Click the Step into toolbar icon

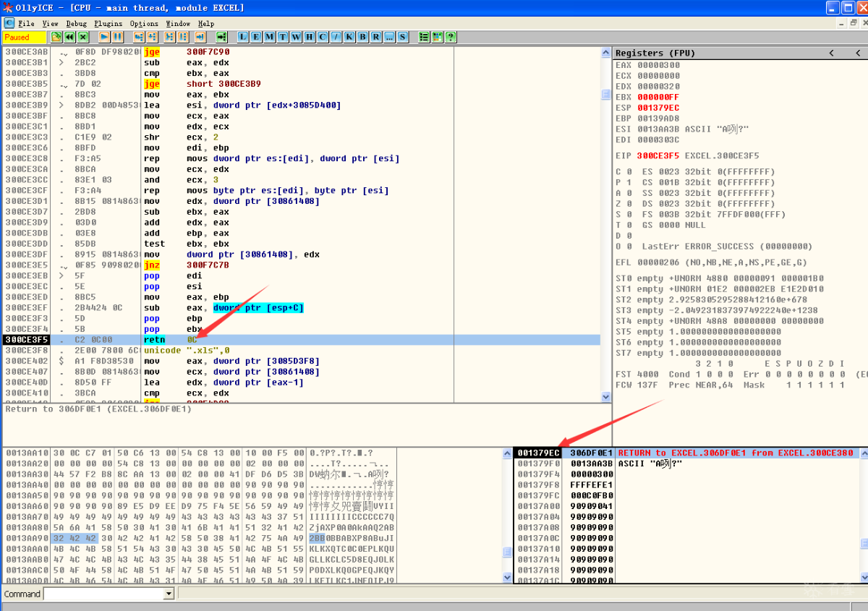(x=137, y=37)
